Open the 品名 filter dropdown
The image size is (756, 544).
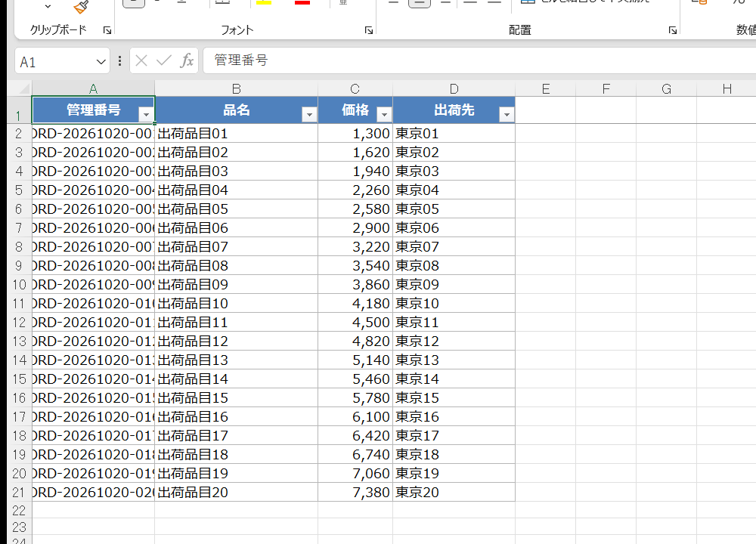(309, 115)
